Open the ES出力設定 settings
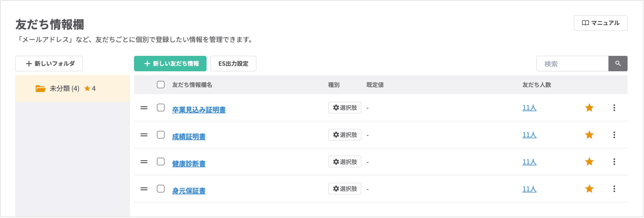The image size is (644, 218). [233, 64]
